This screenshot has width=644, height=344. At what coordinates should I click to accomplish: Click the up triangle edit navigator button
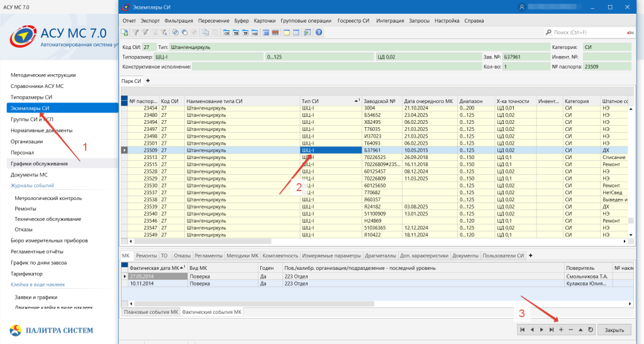(580, 330)
